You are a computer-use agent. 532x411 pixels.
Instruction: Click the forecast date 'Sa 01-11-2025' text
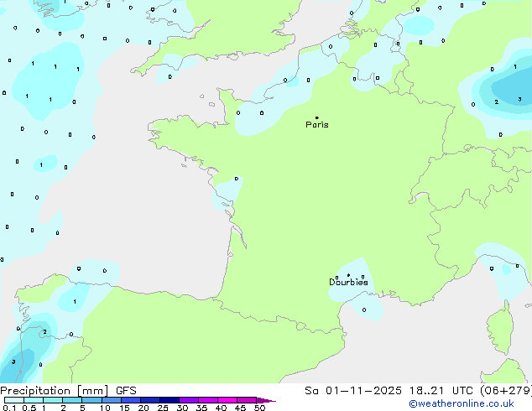[353, 391]
